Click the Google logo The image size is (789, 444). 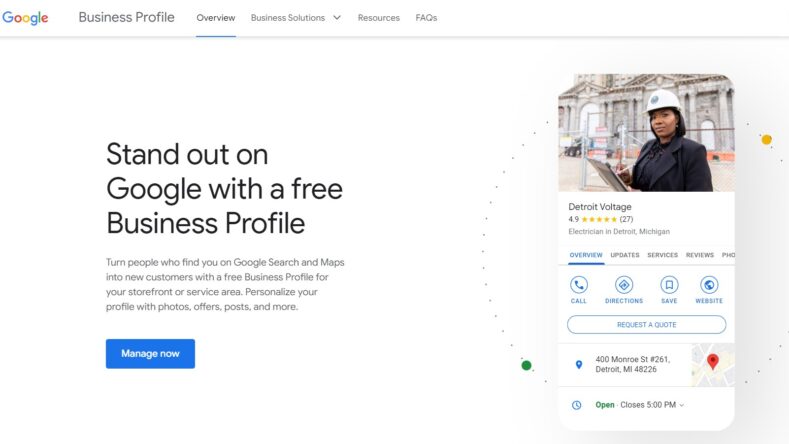25,18
